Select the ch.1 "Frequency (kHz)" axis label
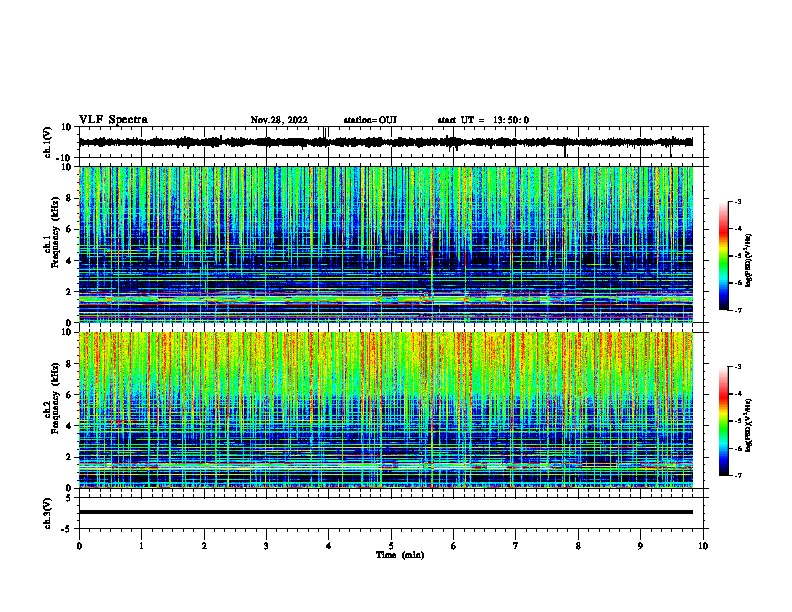 [55, 232]
